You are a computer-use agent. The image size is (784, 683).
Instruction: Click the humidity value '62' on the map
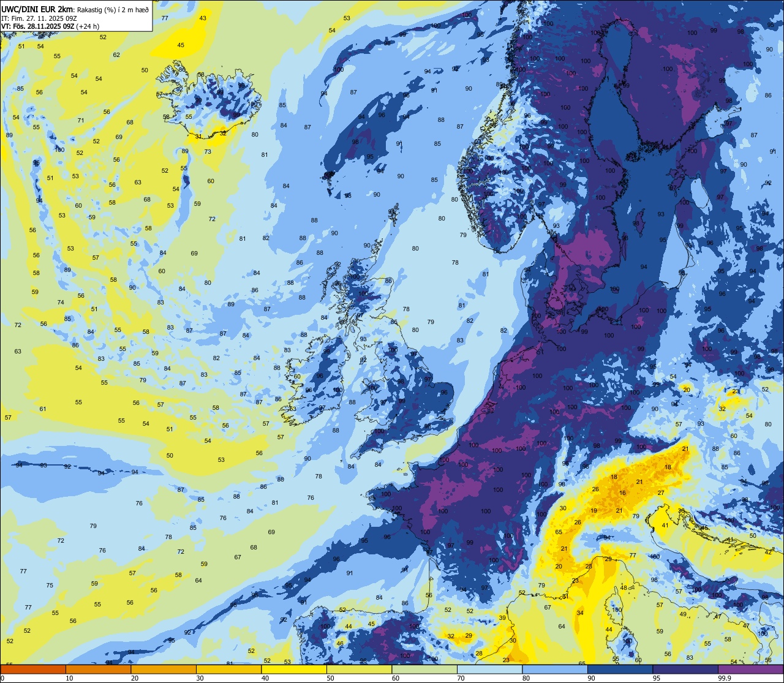click(x=116, y=55)
